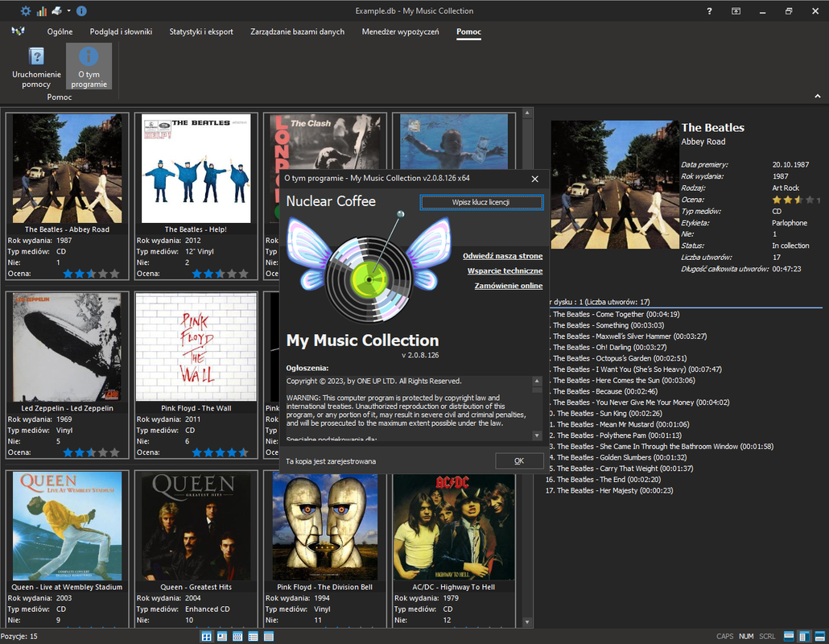Select AC/DC - Highway To Hell cover

(454, 526)
